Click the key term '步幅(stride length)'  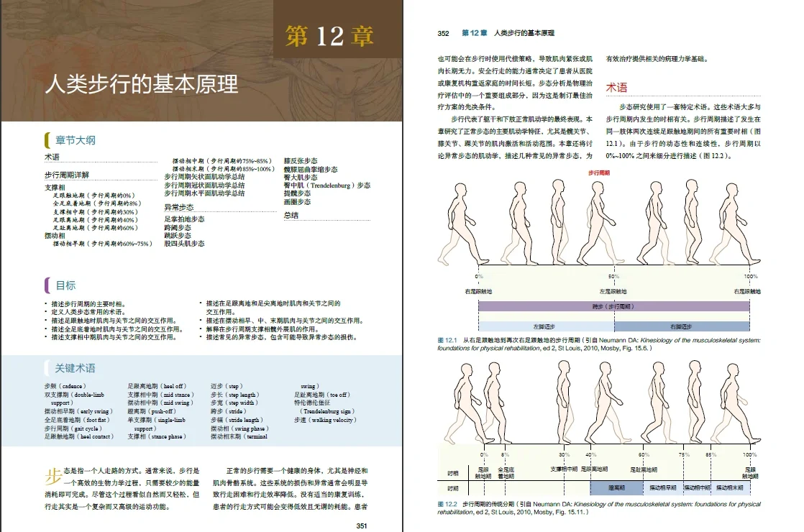pos(237,420)
